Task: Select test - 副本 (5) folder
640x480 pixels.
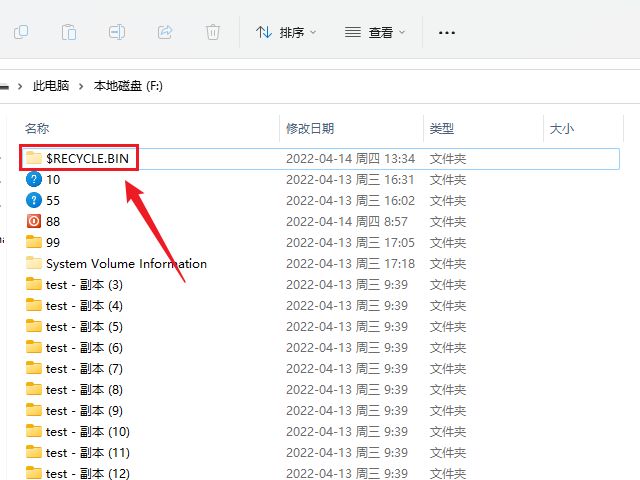Action: coord(84,327)
